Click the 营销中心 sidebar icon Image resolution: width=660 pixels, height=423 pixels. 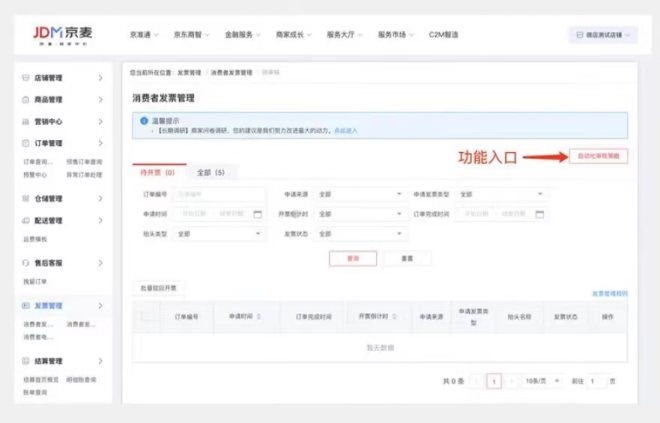tap(25, 122)
